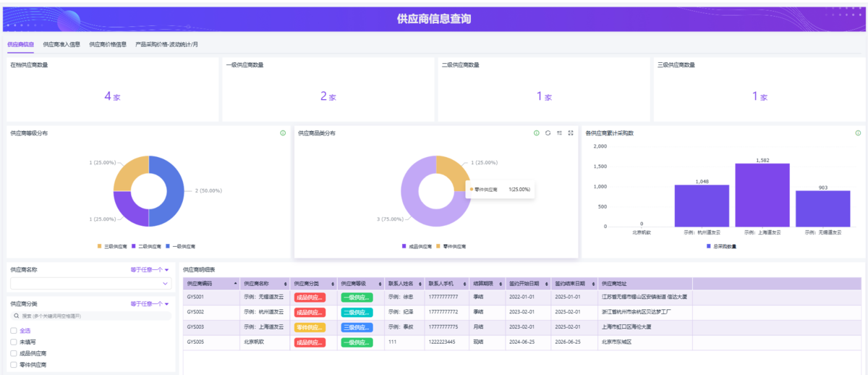Click contact name 示例：徐忠

400,297
